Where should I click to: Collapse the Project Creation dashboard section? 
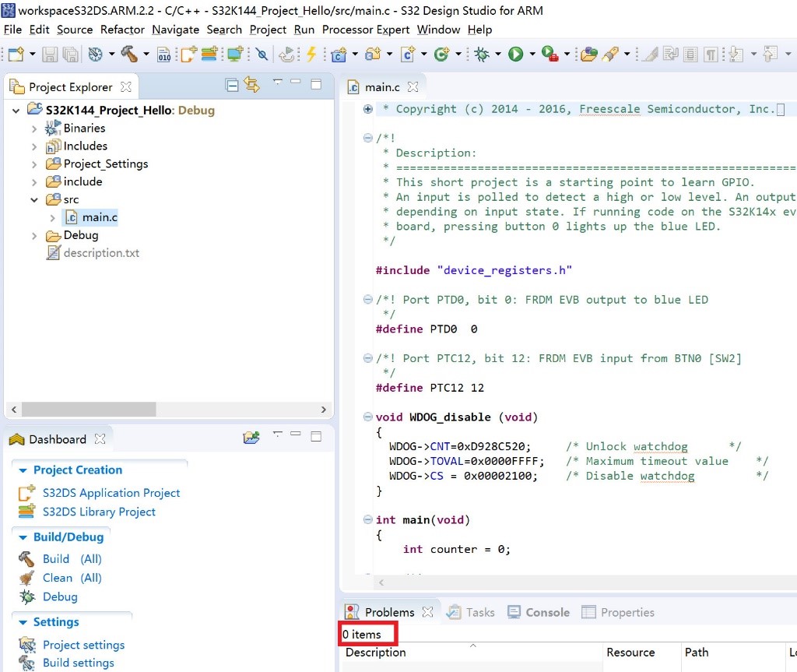tap(23, 470)
